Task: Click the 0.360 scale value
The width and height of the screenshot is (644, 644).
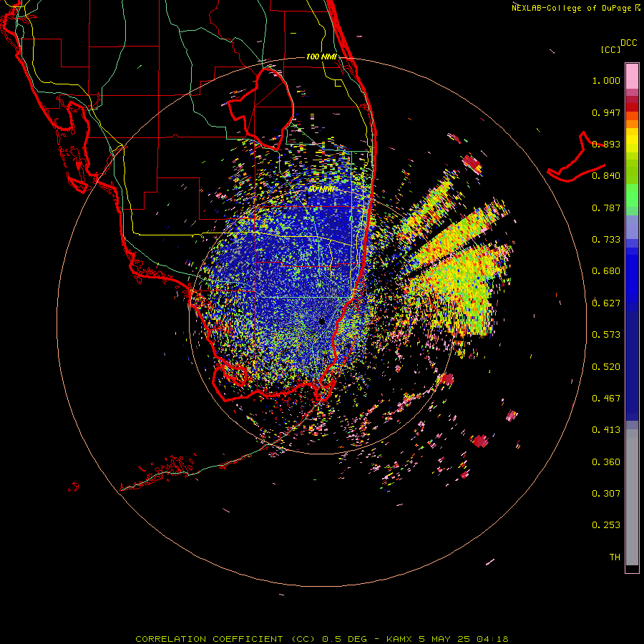Action: [x=606, y=462]
